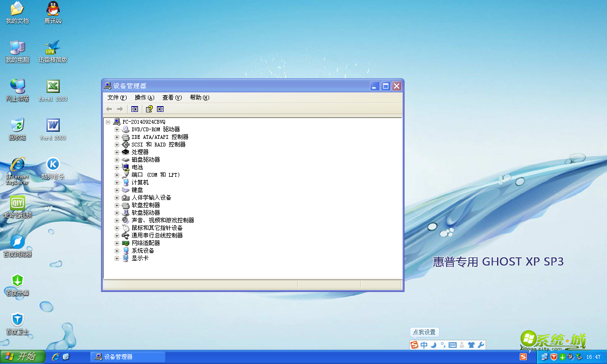
Task: Toggle Chinese/English punctuation on Sogou bar
Action: (x=442, y=345)
